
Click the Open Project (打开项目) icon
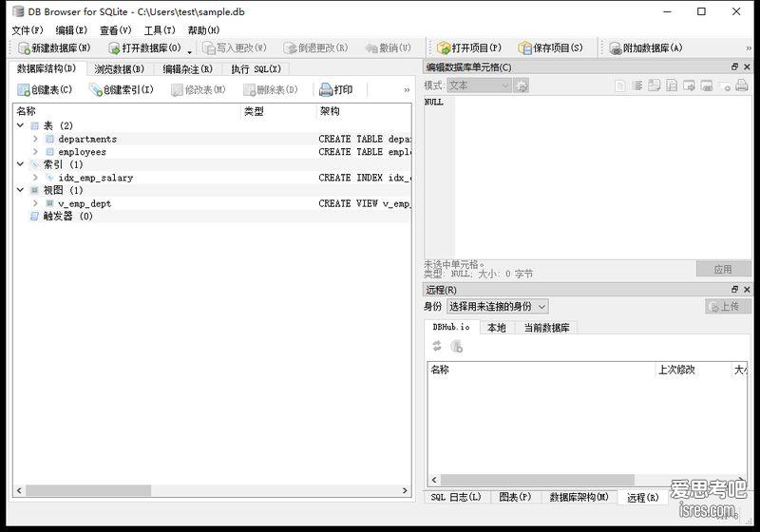point(444,47)
